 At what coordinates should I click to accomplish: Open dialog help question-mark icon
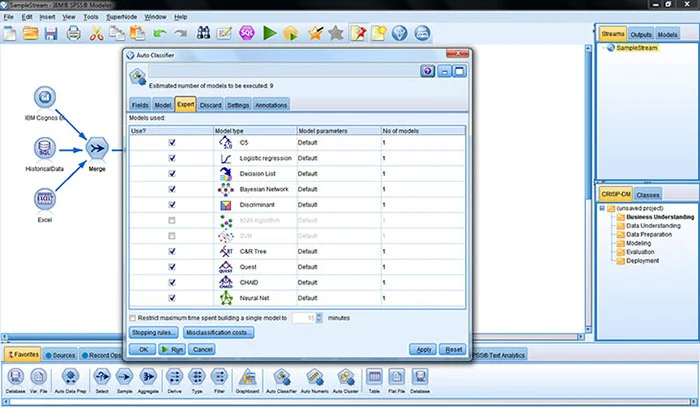pos(427,71)
